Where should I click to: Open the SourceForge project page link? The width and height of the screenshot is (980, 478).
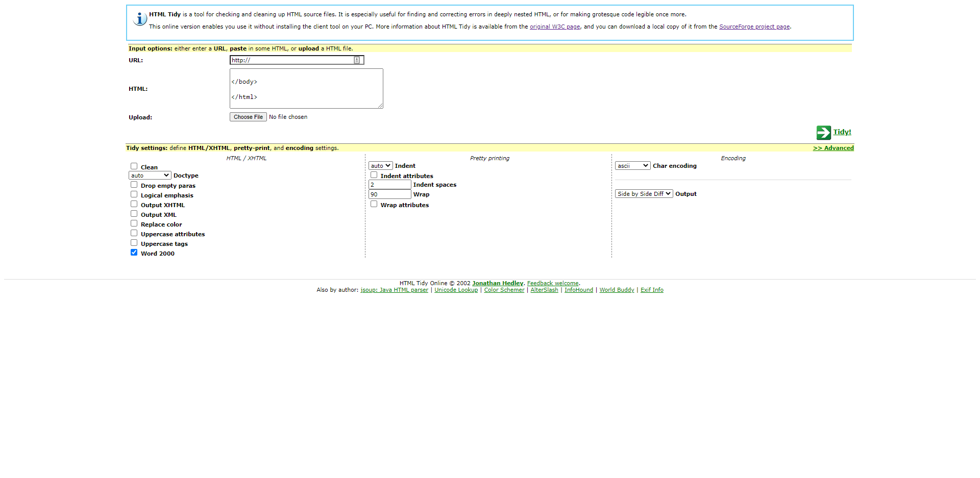(x=754, y=27)
